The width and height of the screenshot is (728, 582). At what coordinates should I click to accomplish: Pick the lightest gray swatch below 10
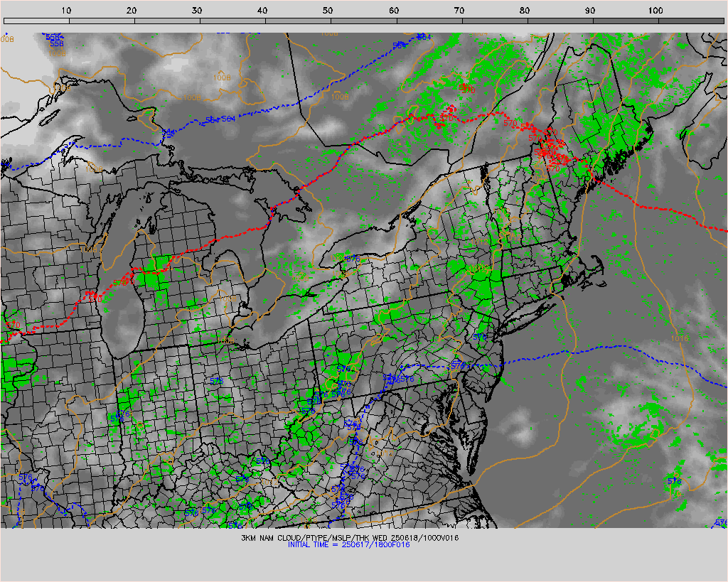coord(36,21)
